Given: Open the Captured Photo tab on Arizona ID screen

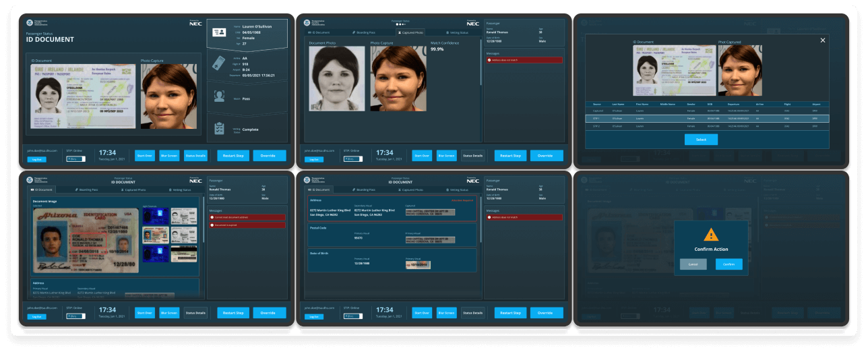Looking at the screenshot, I should [x=134, y=190].
